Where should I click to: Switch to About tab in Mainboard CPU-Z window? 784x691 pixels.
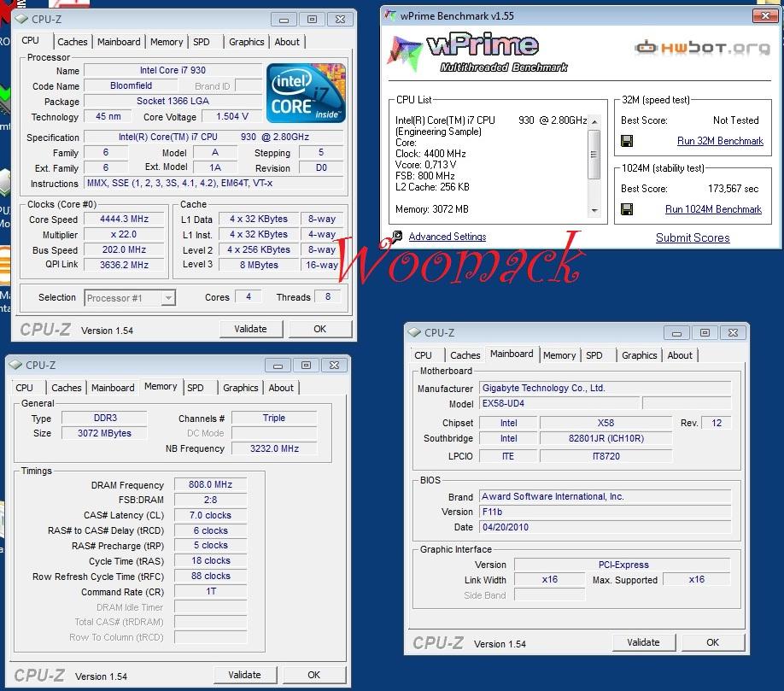[680, 355]
